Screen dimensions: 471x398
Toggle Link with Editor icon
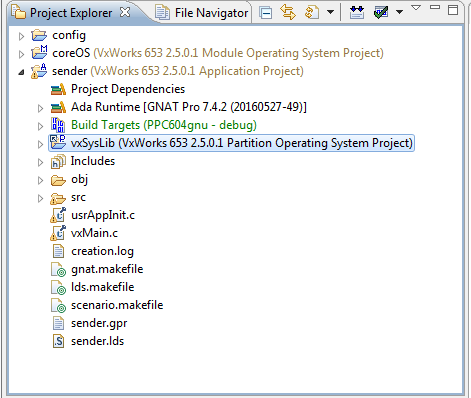(288, 12)
